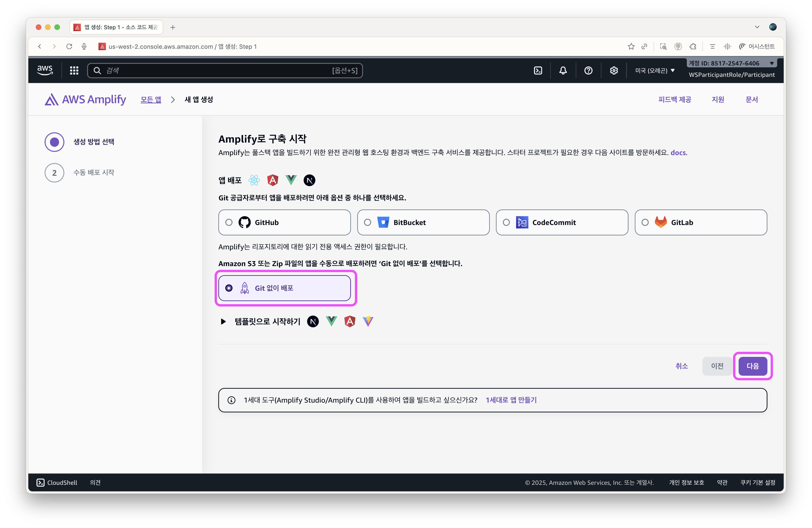
Task: Click the 이전 button
Action: pyautogui.click(x=717, y=366)
